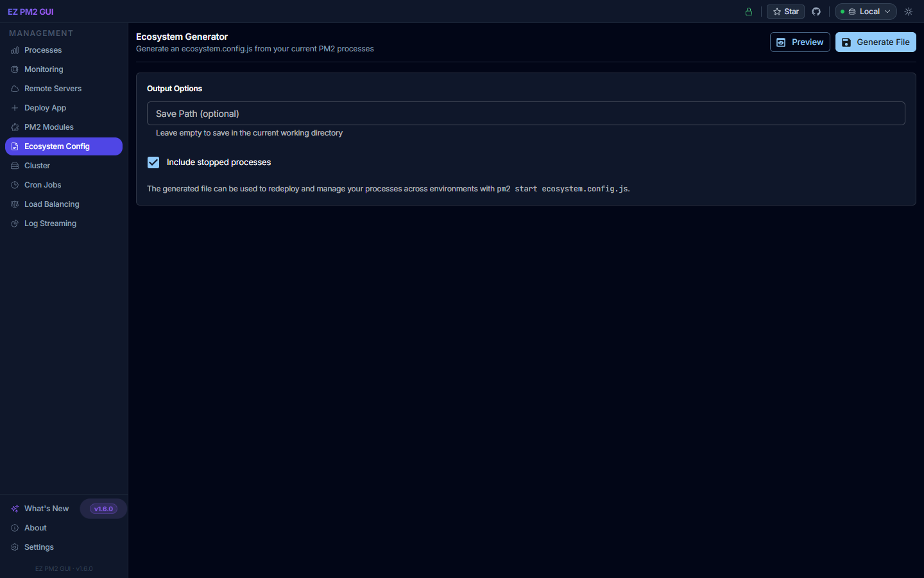Click the Remote Servers cloud icon

pyautogui.click(x=14, y=89)
